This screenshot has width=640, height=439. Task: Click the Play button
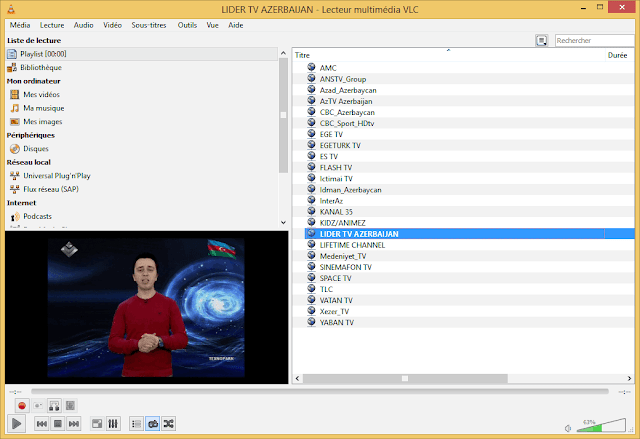click(x=16, y=424)
